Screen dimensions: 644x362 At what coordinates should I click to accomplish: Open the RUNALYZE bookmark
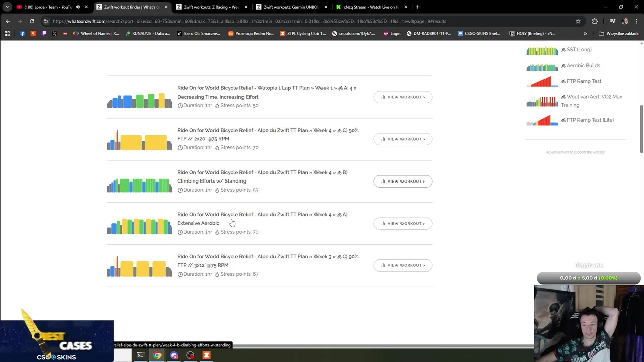[x=147, y=34]
